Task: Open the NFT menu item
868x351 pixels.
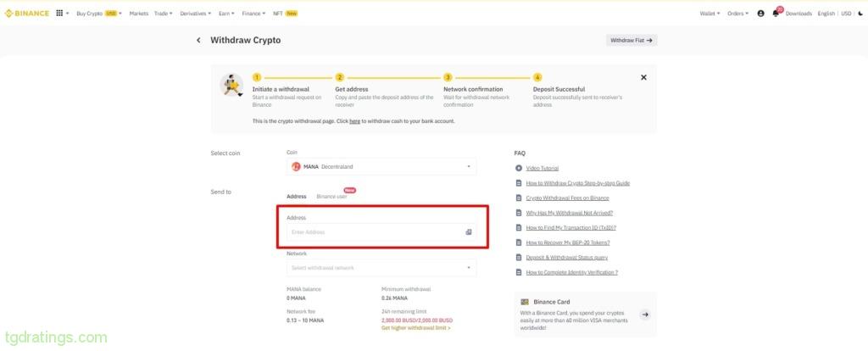Action: (285, 14)
